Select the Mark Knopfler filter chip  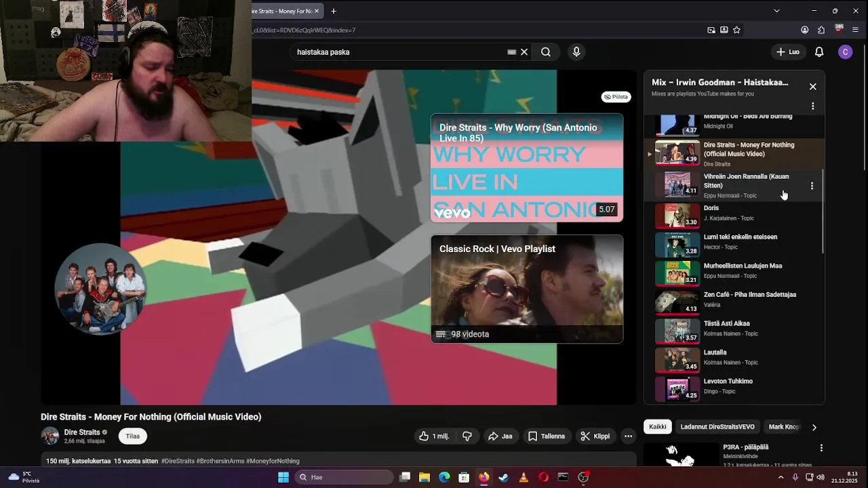(x=784, y=427)
